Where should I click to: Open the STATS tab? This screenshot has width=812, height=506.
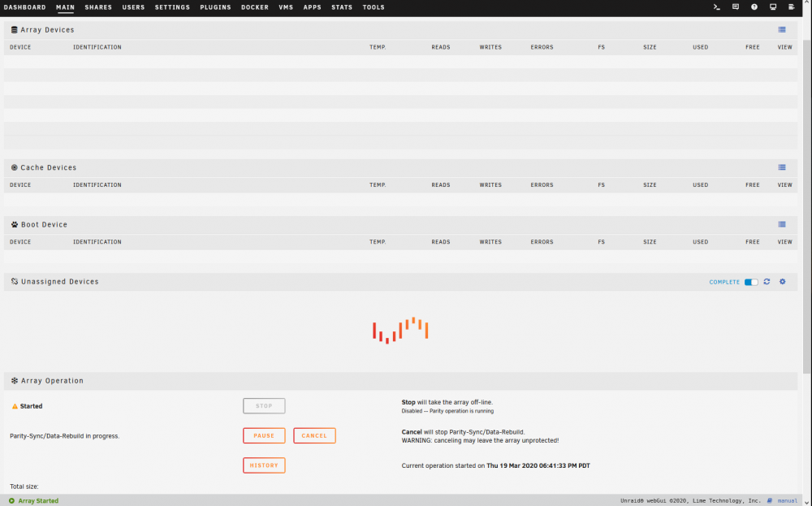click(x=342, y=7)
